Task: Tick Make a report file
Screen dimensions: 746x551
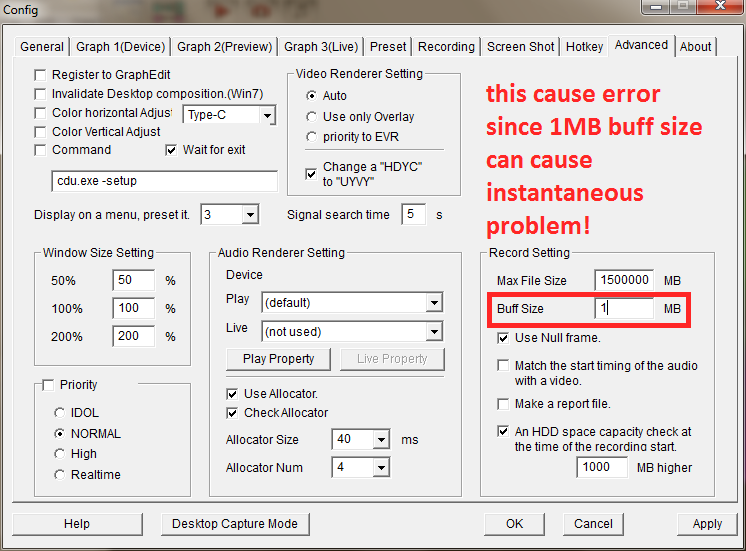Action: pos(503,404)
